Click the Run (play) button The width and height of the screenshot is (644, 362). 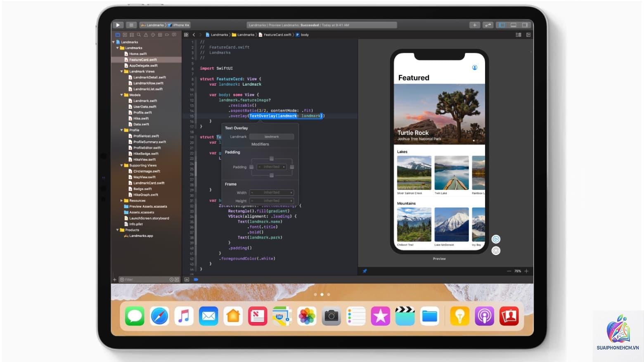[118, 25]
